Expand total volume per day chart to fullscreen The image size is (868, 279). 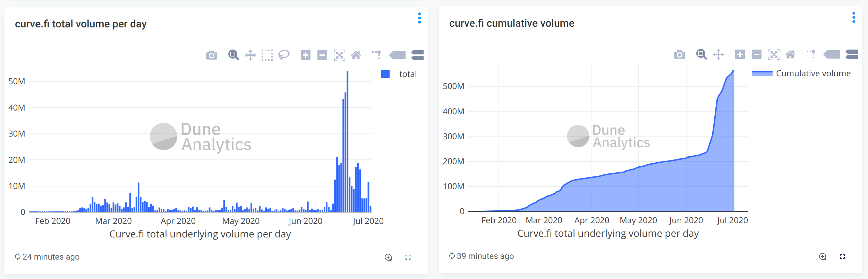point(408,257)
